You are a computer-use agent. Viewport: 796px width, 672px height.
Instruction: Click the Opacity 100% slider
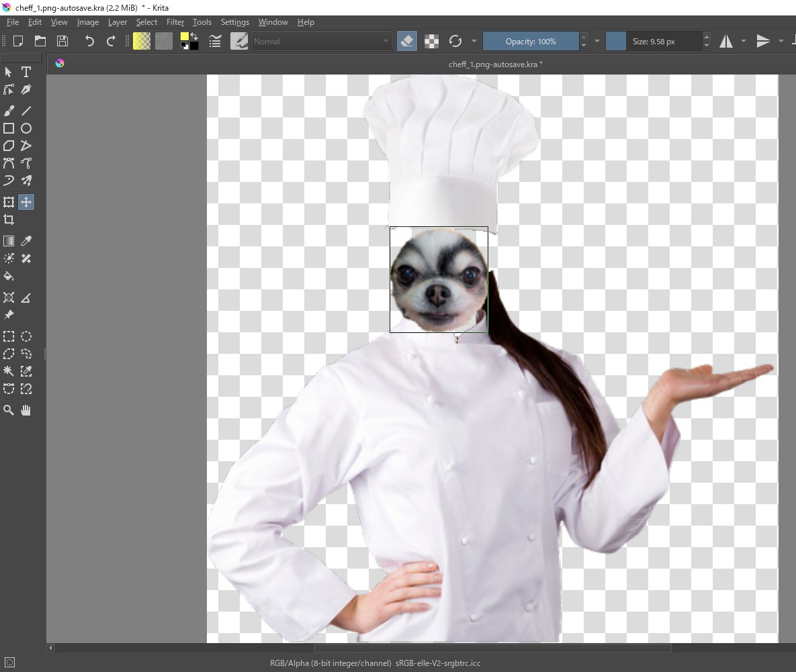tap(531, 42)
